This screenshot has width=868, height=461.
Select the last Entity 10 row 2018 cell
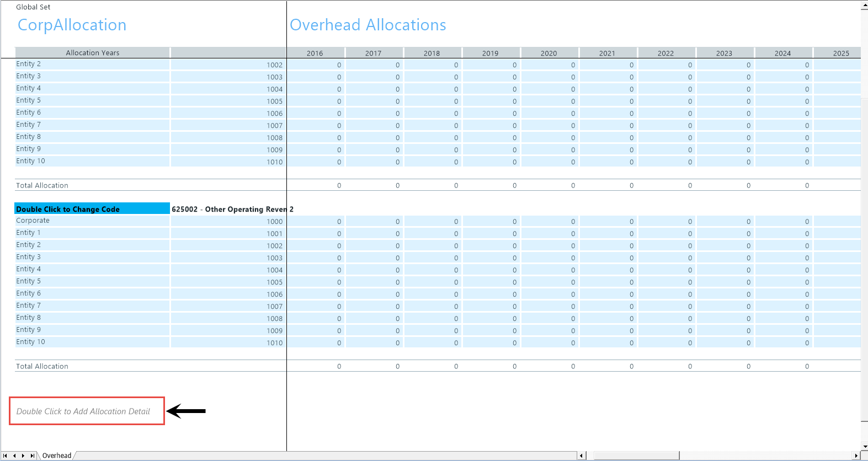(x=433, y=342)
